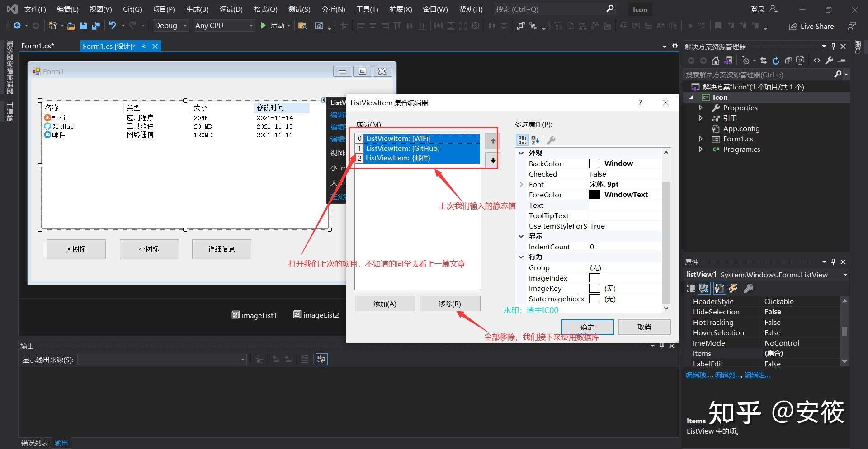Viewport: 868px width, 449px height.
Task: Open the Debug configuration dropdown
Action: [170, 26]
